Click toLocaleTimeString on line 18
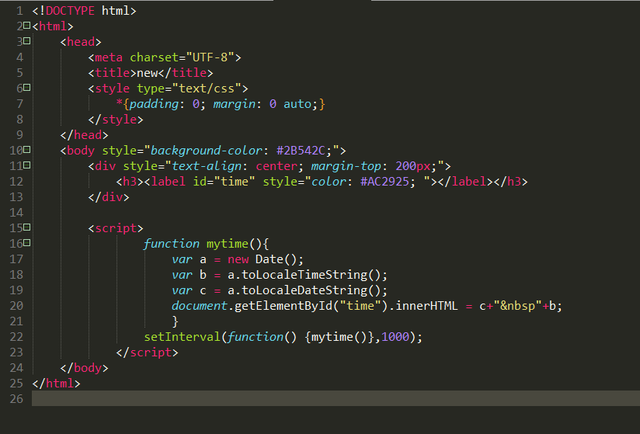640x434 pixels. point(304,275)
